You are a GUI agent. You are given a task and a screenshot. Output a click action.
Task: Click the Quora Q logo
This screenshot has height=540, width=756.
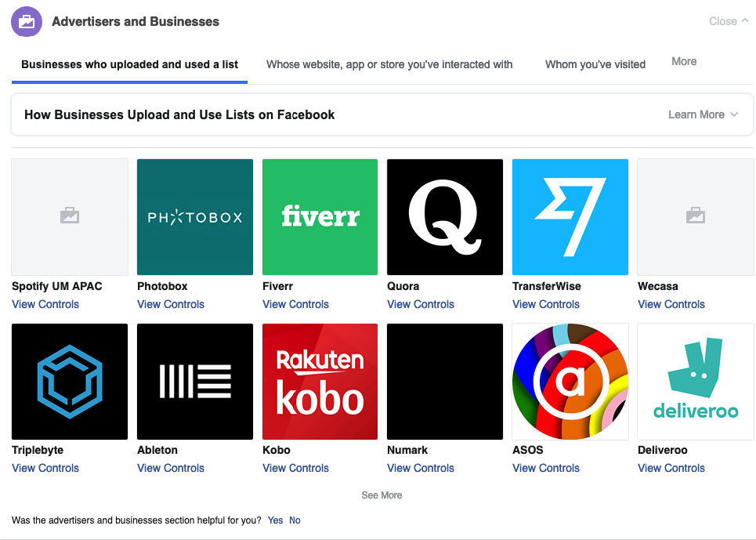(445, 217)
